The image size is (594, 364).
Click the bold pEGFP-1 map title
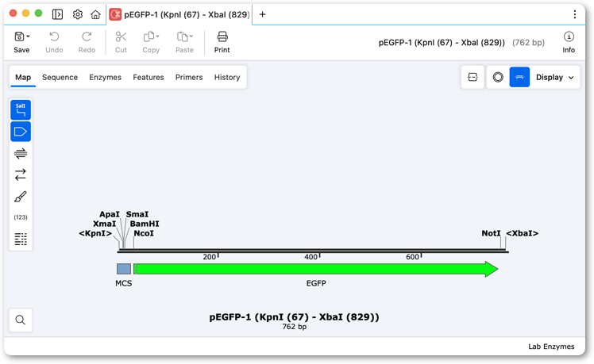coord(295,317)
